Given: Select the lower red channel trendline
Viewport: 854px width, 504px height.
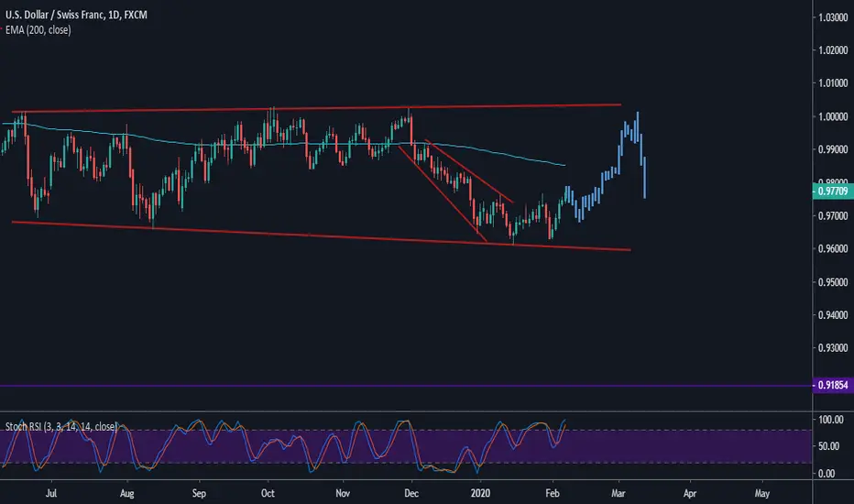Looking at the screenshot, I should (322, 236).
